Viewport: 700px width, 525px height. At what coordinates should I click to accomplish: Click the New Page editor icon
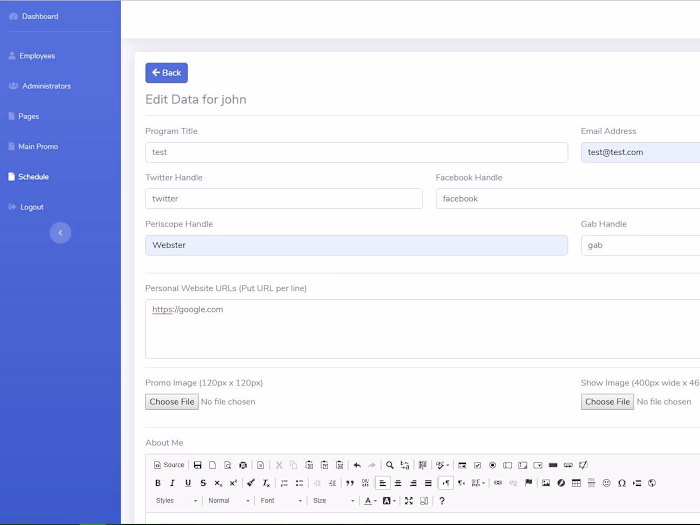pyautogui.click(x=212, y=465)
